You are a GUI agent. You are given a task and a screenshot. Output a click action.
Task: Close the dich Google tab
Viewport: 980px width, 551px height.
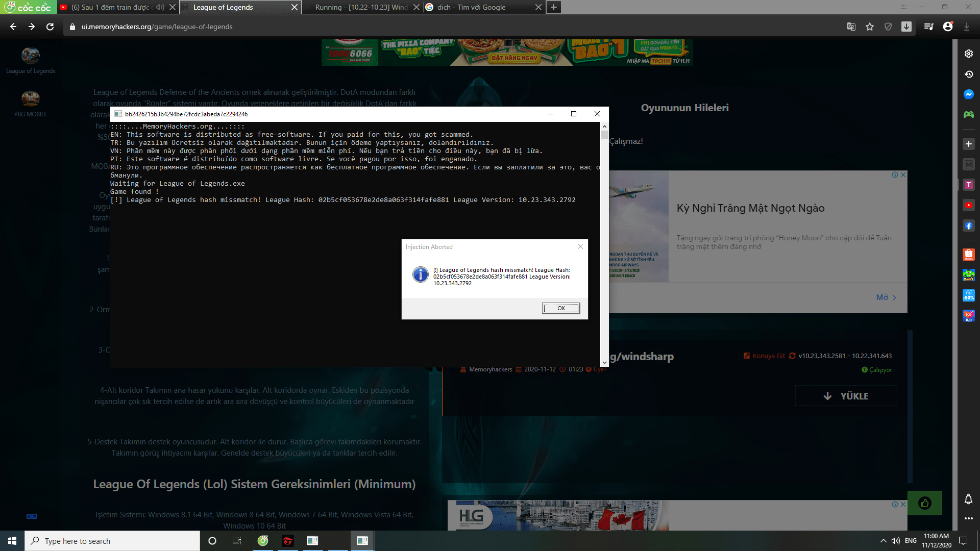click(x=538, y=7)
